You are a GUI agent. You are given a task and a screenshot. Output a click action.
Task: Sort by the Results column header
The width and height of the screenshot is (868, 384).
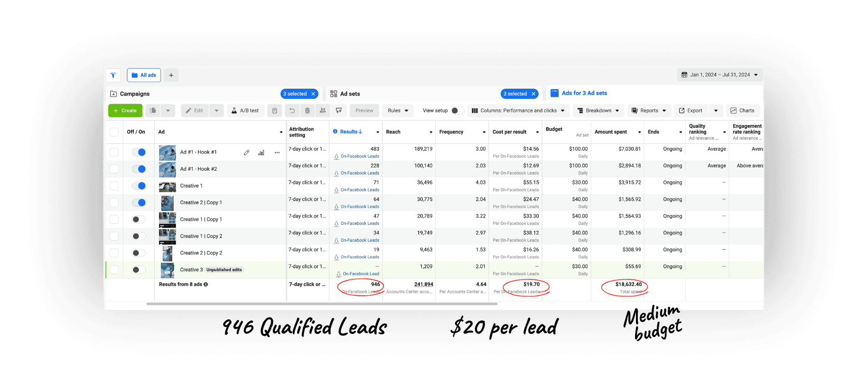click(x=351, y=132)
